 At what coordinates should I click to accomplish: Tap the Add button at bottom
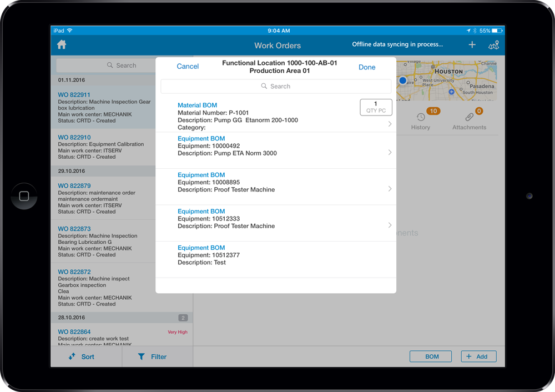pyautogui.click(x=478, y=356)
